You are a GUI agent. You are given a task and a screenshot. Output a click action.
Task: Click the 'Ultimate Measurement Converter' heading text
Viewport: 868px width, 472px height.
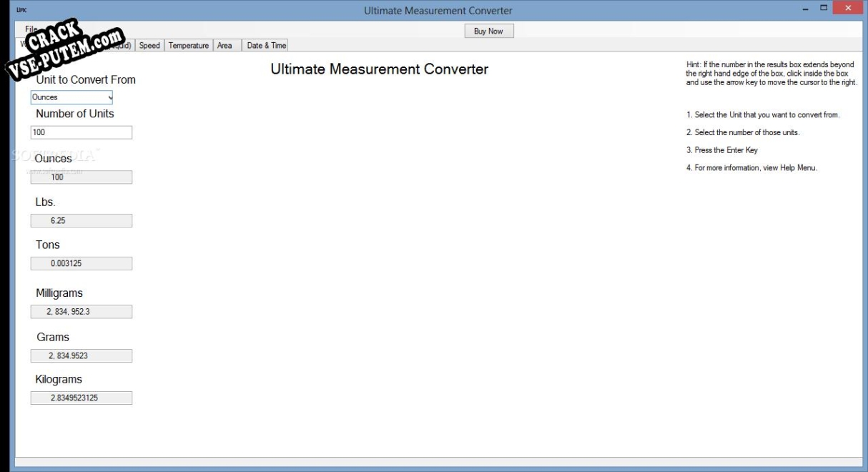click(380, 69)
